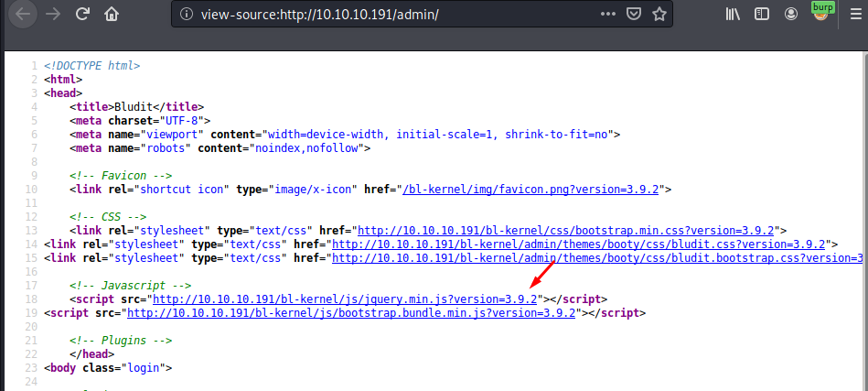Viewport: 868px width, 391px height.
Task: Click the <!-- Plugins --> comment
Action: 122,340
